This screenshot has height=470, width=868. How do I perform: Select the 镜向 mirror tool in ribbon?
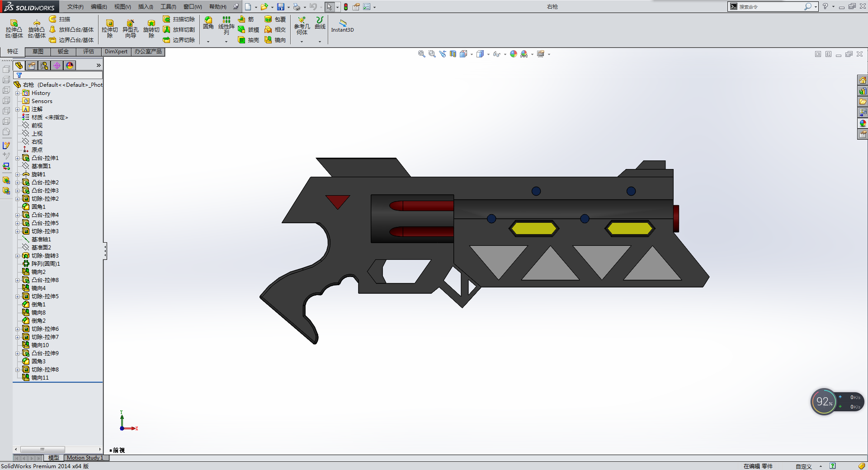275,40
